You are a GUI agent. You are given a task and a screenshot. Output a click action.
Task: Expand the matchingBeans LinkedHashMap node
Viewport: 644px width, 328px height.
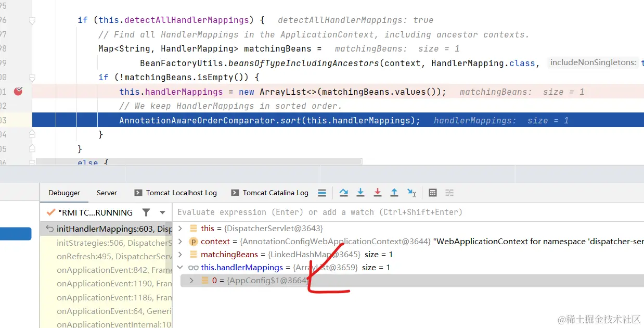click(x=181, y=255)
